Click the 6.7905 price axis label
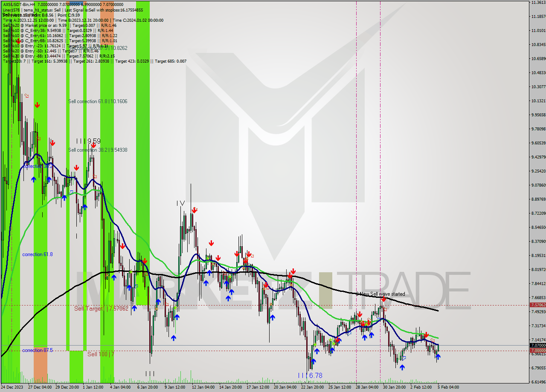This screenshot has height=392, width=546. 538,368
